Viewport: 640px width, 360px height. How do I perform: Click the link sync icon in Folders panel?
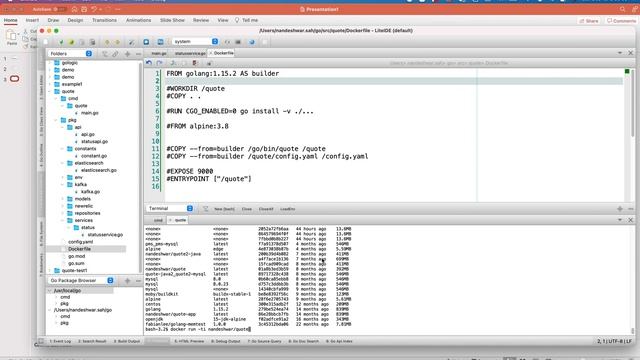116,53
